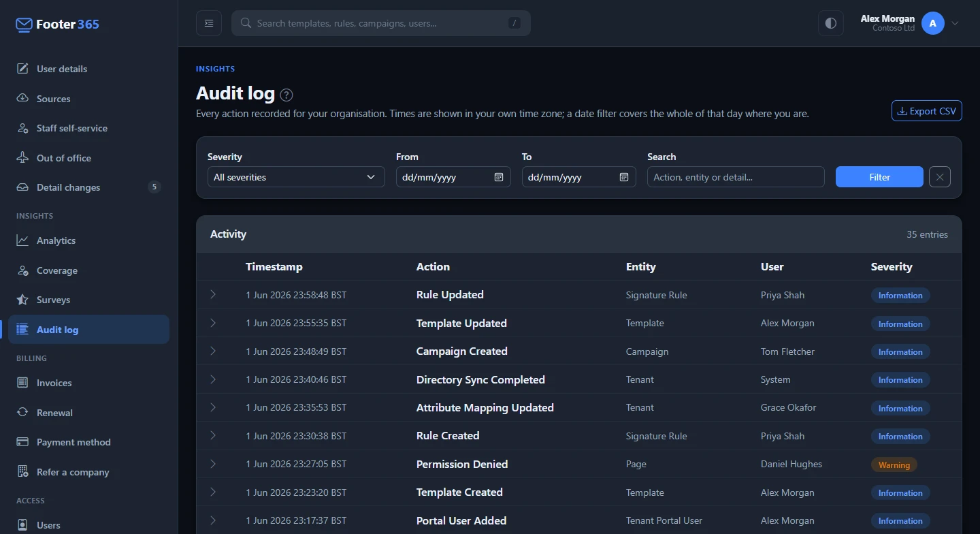
Task: Click the help question-mark icon beside Audit log
Action: [x=287, y=95]
